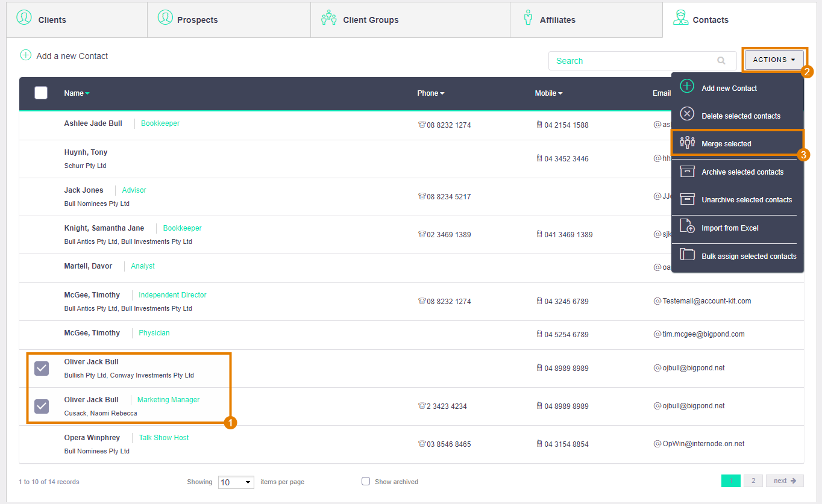Choose Import from Excel menu item

click(x=738, y=228)
